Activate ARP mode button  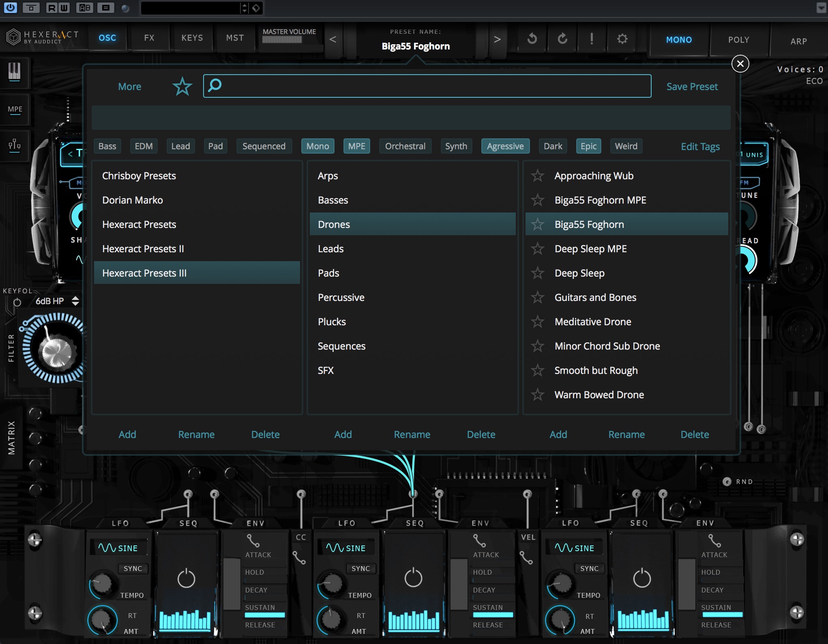(x=796, y=39)
